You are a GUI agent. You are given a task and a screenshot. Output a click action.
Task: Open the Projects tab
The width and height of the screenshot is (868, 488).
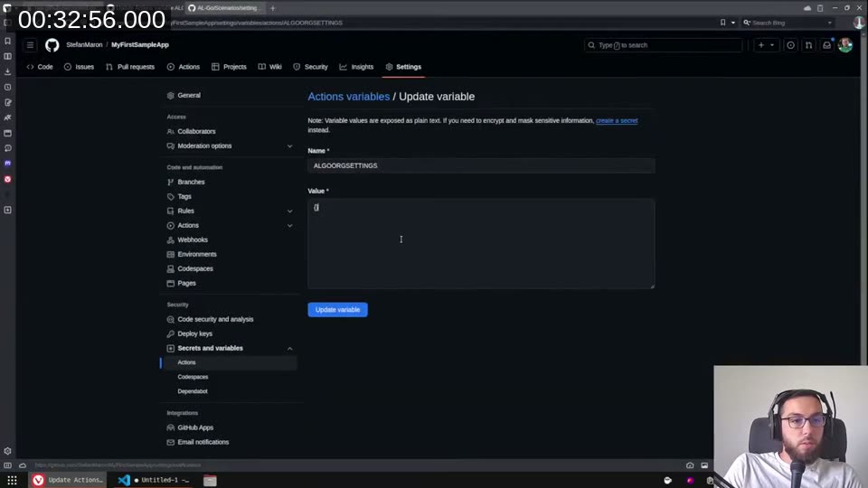[x=229, y=67]
